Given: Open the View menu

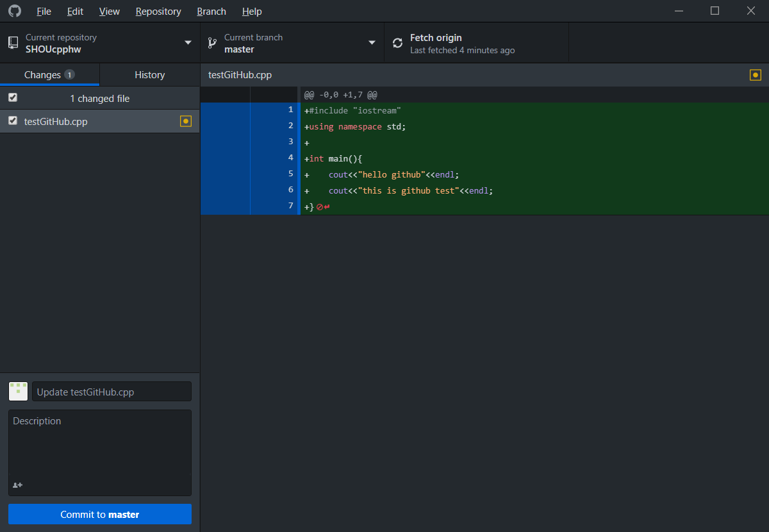Looking at the screenshot, I should pyautogui.click(x=110, y=12).
